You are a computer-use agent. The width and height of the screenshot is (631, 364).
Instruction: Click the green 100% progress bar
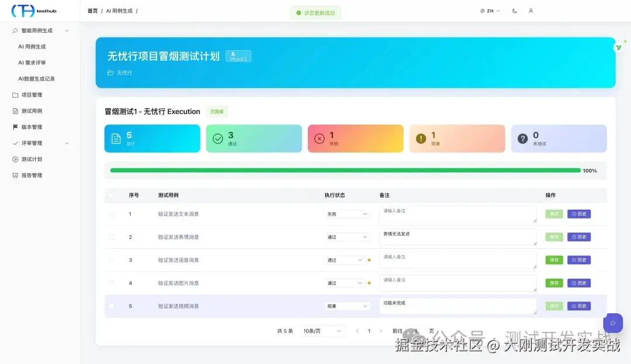point(345,171)
